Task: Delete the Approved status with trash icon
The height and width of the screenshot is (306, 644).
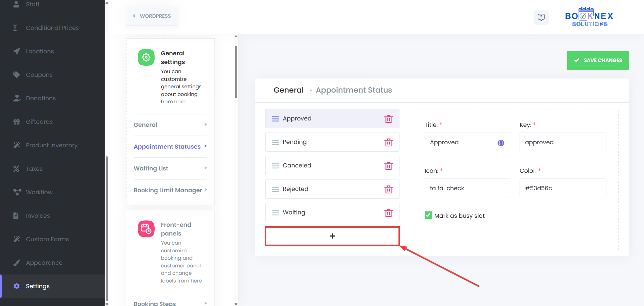Action: point(388,119)
